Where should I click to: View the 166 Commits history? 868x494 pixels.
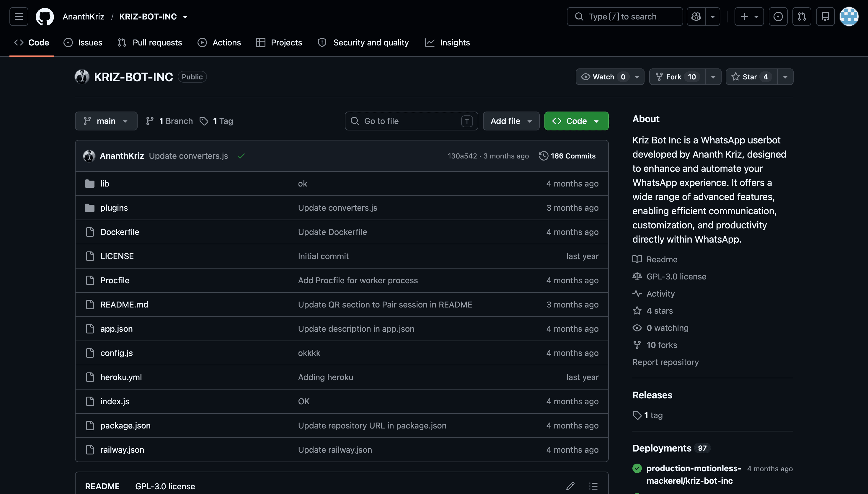tap(567, 156)
